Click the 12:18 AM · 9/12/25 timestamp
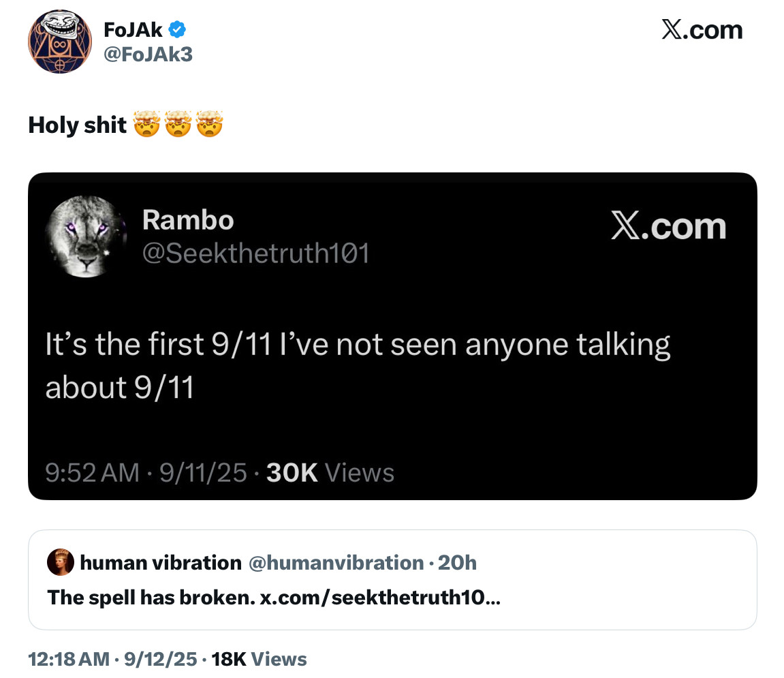Viewport: 784px width, 678px height. pos(114,659)
